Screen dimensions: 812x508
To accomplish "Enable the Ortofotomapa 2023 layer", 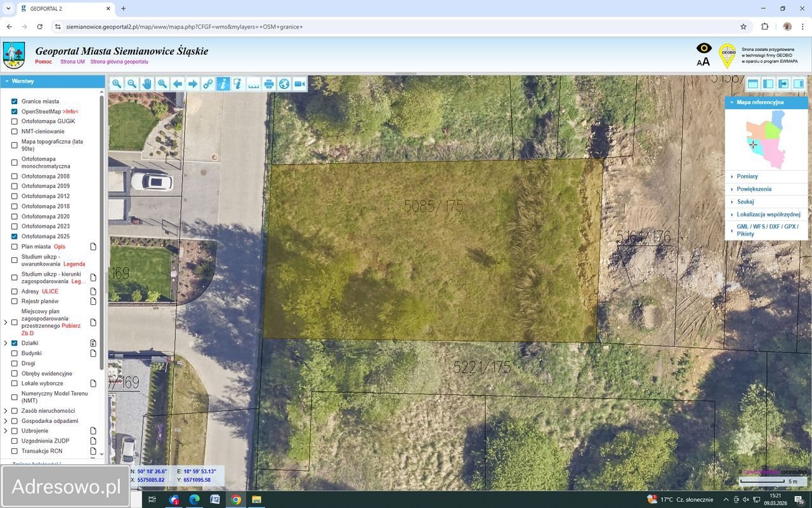I will [x=15, y=227].
